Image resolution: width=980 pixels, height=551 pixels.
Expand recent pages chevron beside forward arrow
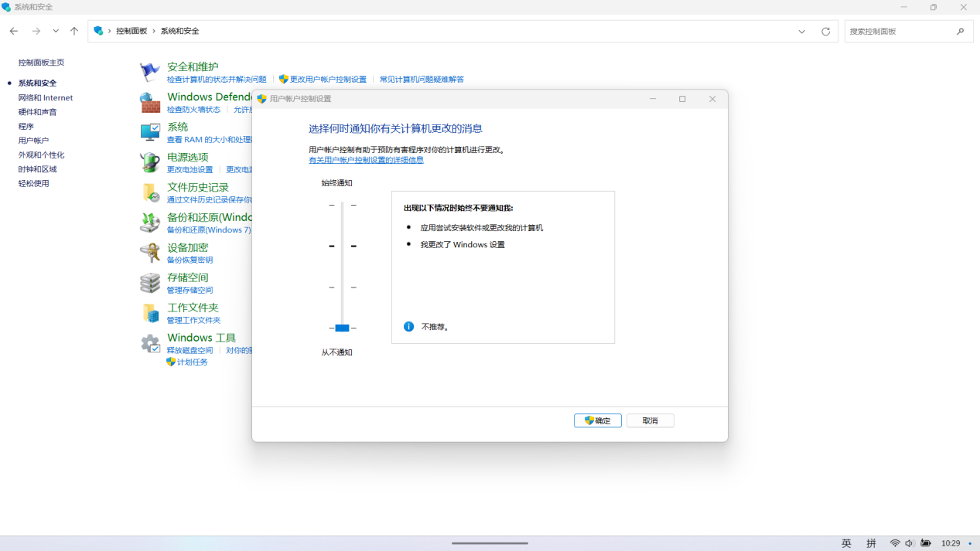point(55,31)
